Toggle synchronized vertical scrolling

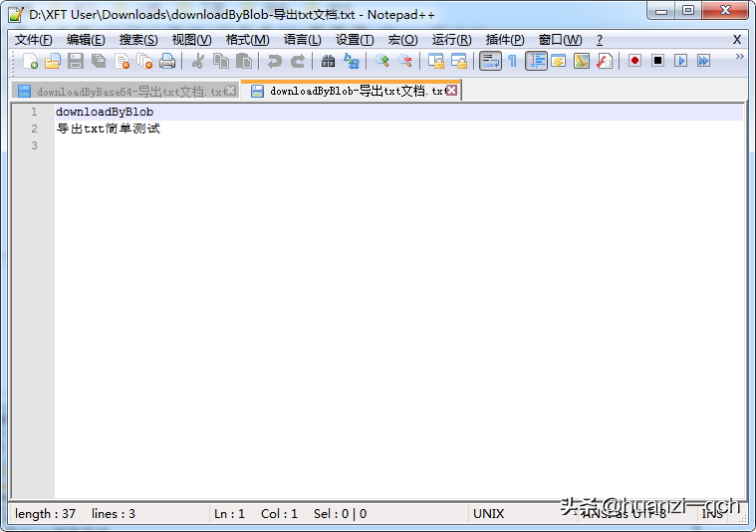[x=436, y=61]
